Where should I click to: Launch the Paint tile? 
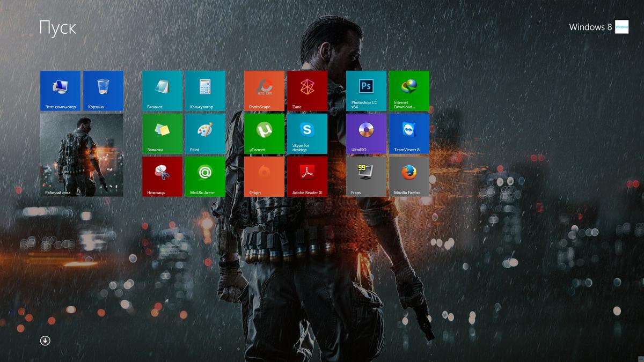pos(205,134)
